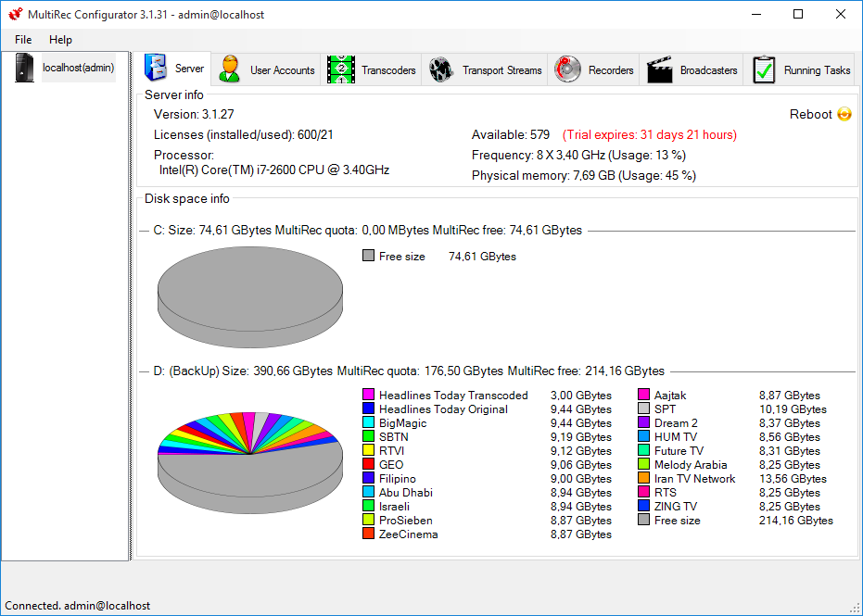This screenshot has height=616, width=863.
Task: Show the Running Tasks tab
Action: point(799,69)
